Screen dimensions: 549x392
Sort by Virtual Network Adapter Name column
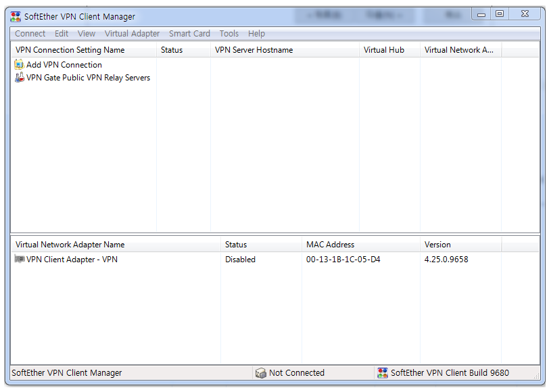(x=116, y=245)
